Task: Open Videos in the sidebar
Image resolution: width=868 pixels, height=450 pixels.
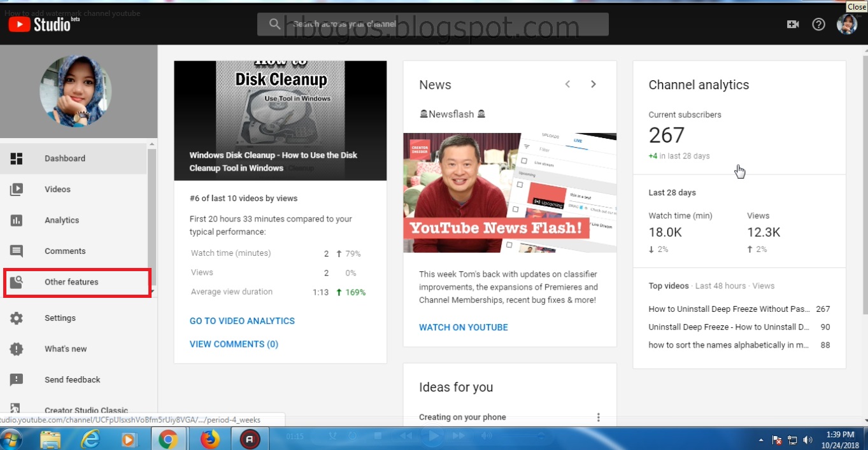Action: (x=73, y=189)
